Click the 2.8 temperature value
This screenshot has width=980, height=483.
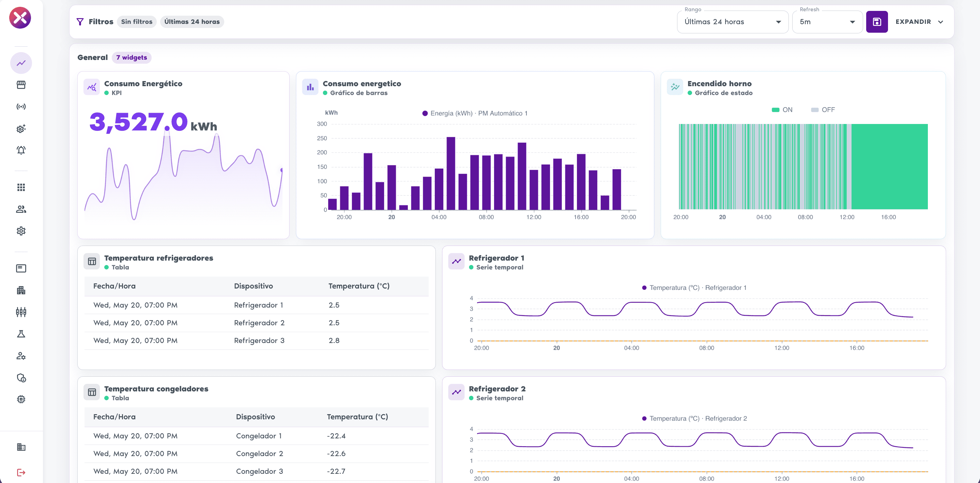point(334,340)
